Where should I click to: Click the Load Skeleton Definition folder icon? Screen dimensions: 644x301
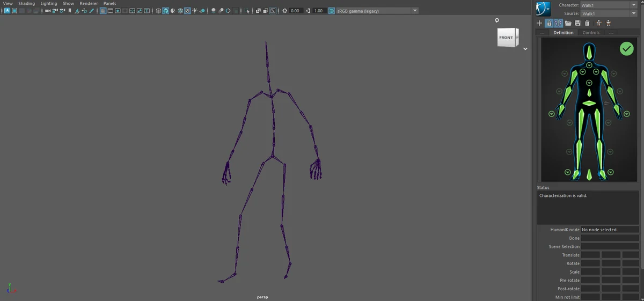pos(568,23)
